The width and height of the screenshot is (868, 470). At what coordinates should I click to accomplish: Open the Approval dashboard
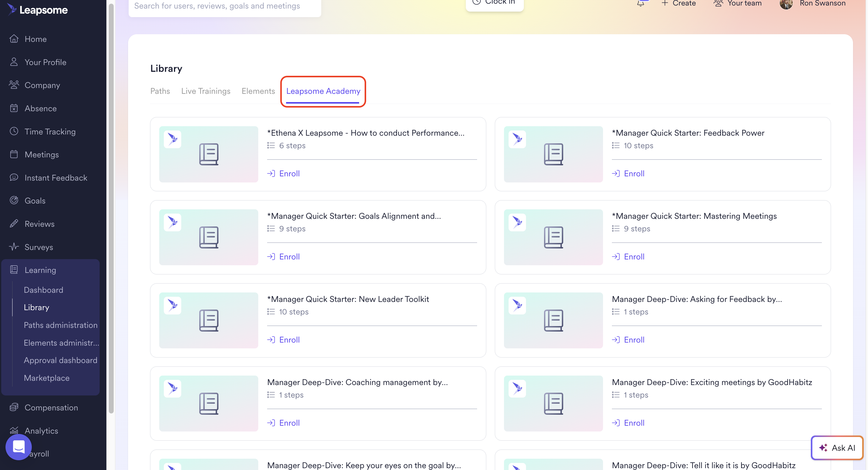(61, 360)
